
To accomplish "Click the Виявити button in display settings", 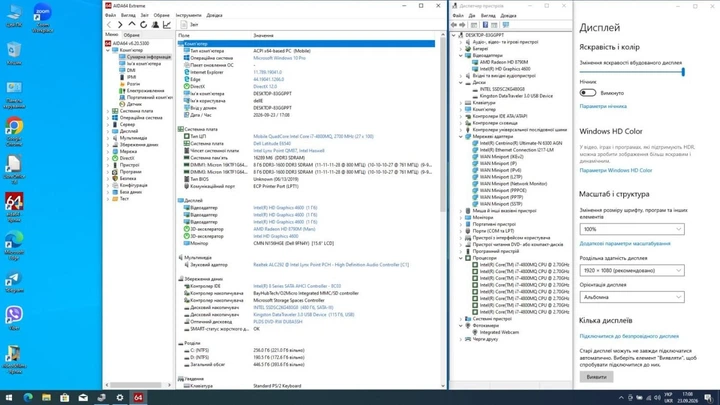I will click(596, 377).
